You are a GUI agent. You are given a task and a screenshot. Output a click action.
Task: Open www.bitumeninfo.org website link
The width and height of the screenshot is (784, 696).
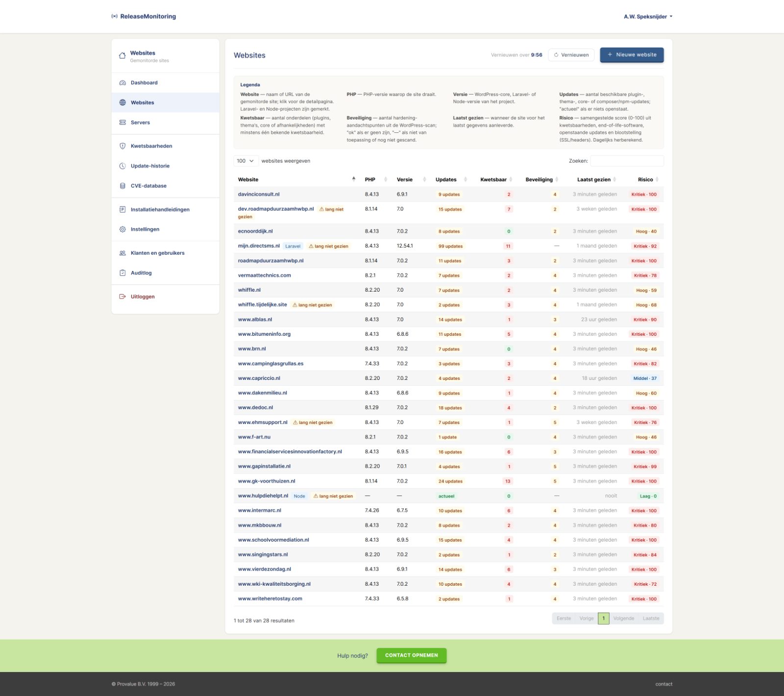click(x=264, y=334)
